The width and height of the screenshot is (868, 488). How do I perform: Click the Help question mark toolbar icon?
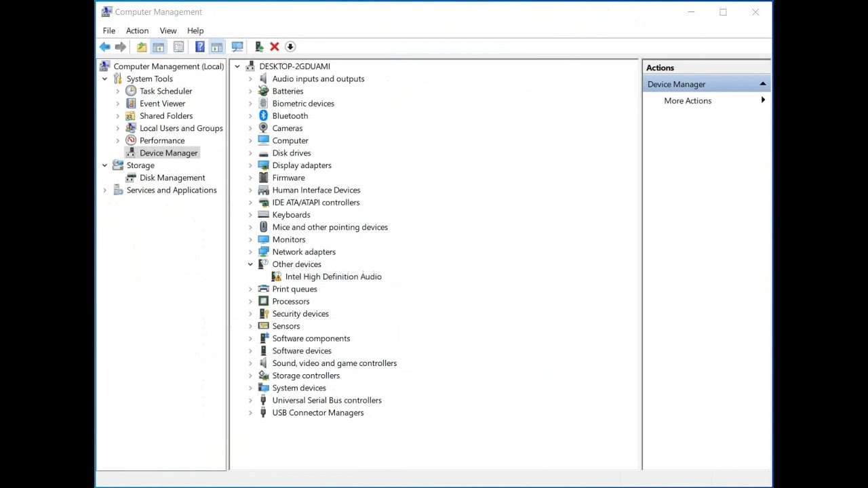[x=199, y=47]
